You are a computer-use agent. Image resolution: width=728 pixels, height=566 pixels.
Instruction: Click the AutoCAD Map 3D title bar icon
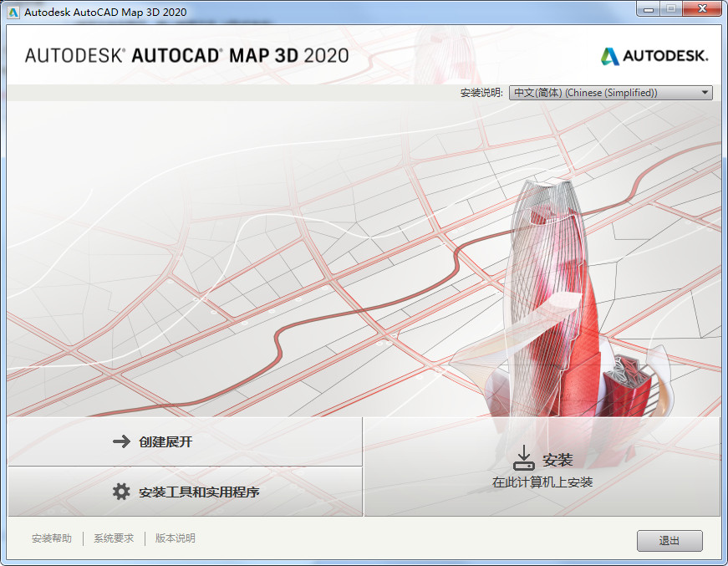13,12
